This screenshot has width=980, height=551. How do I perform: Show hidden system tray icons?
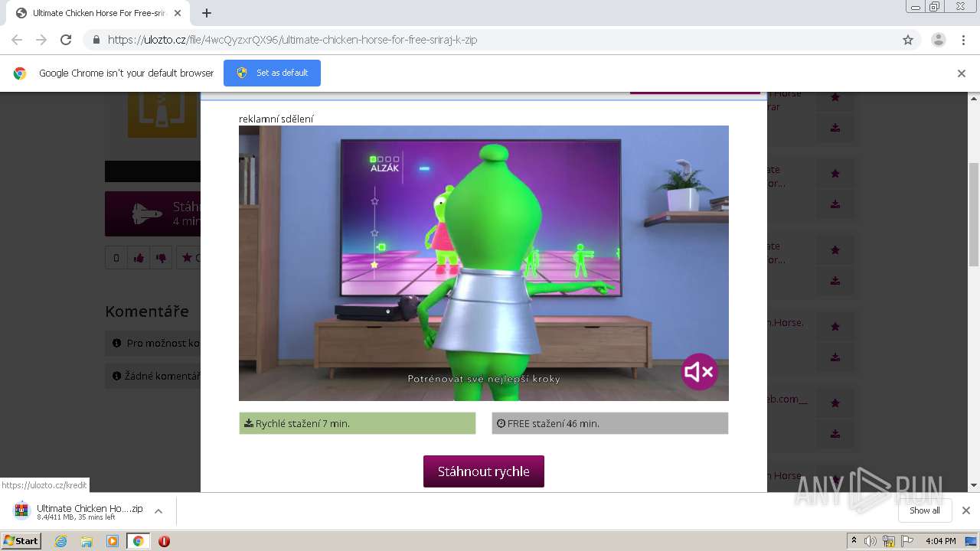pos(854,541)
